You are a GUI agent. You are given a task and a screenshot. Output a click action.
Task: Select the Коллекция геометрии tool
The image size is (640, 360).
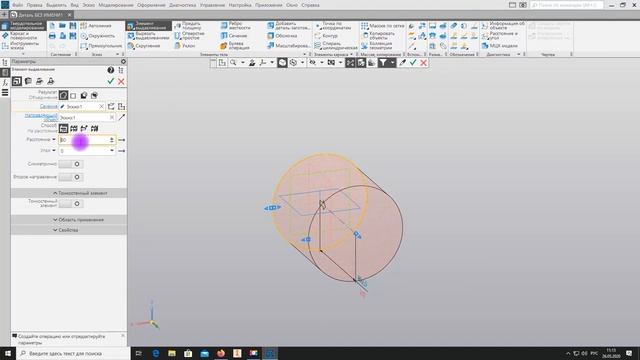tap(377, 46)
